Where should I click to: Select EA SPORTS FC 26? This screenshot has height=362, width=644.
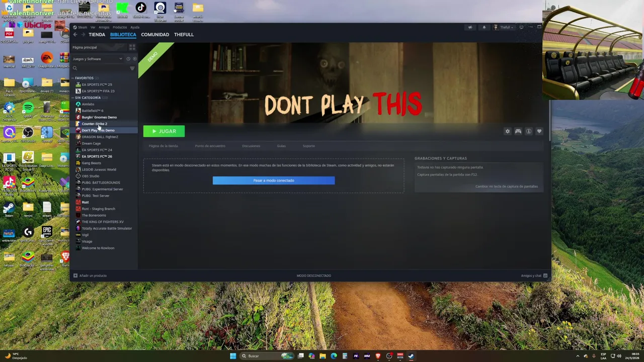pyautogui.click(x=97, y=156)
